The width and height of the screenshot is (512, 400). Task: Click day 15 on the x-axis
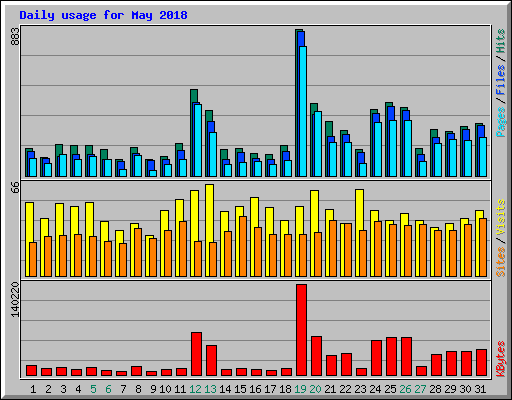[240, 389]
